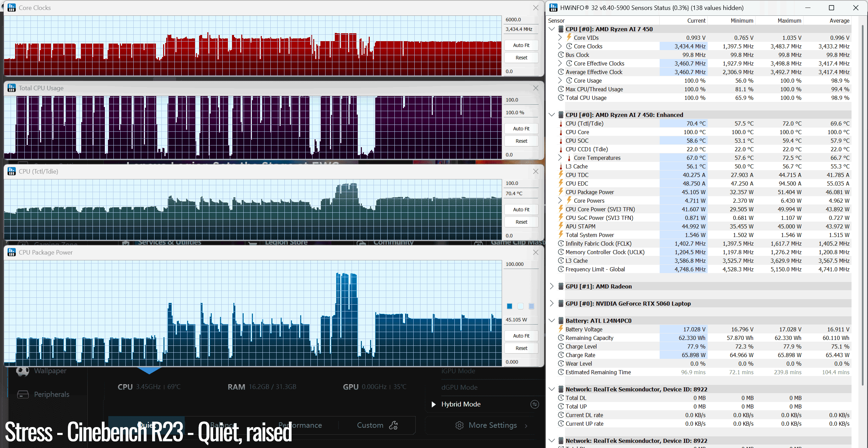Click the lightning icon beside Battery Voltage
This screenshot has width=868, height=448.
click(x=561, y=329)
